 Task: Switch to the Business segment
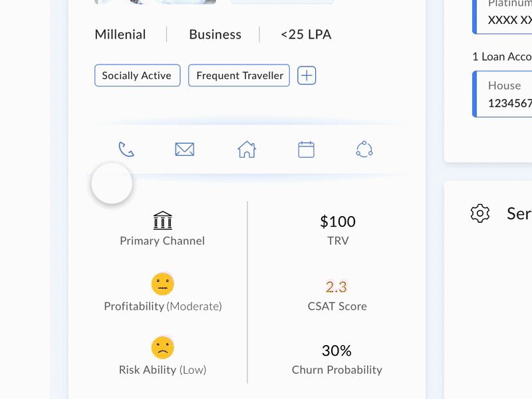[215, 34]
